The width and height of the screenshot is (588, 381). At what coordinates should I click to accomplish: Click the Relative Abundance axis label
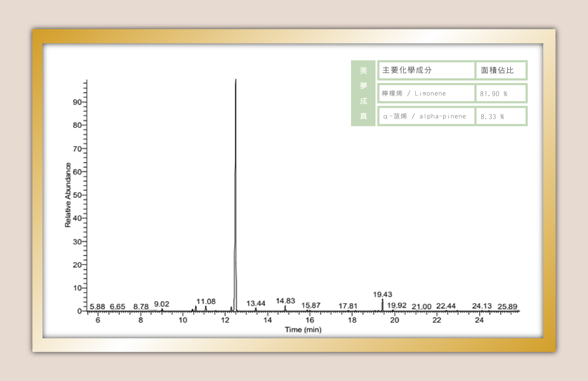pyautogui.click(x=68, y=195)
